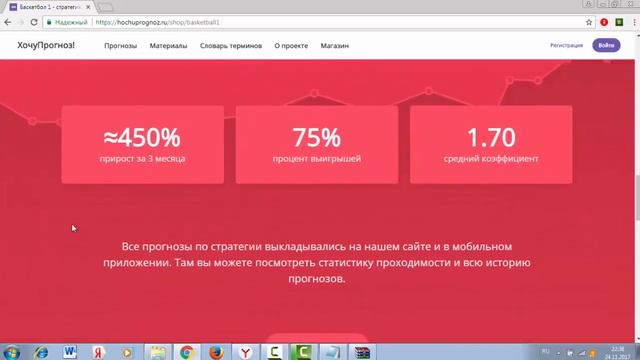
Task: Close the Баскетбол 1 tab
Action: (88, 7)
